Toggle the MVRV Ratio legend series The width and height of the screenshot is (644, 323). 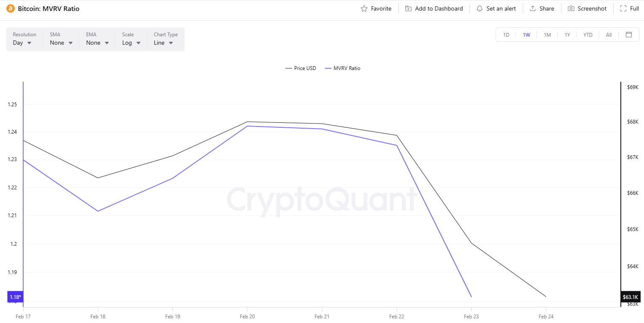[x=343, y=68]
